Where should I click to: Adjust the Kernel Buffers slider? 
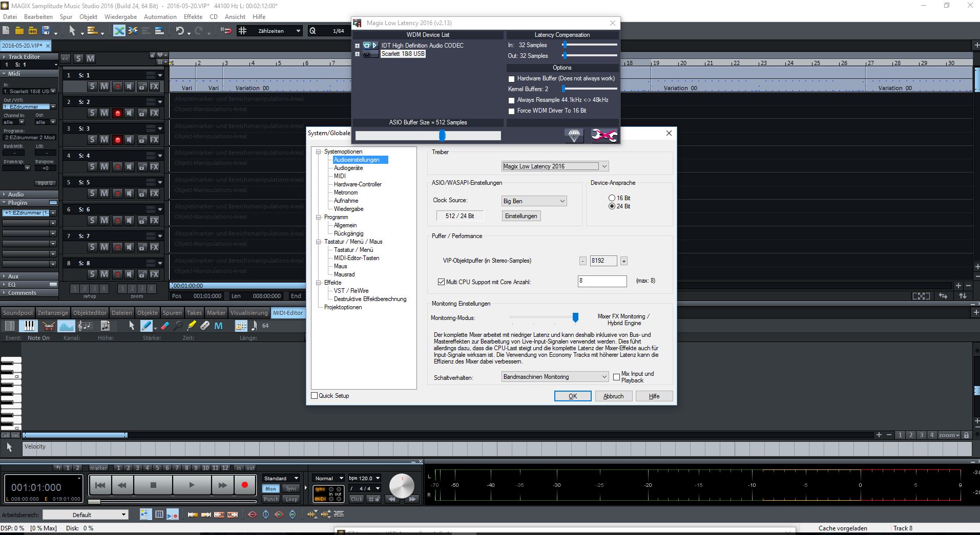click(564, 89)
